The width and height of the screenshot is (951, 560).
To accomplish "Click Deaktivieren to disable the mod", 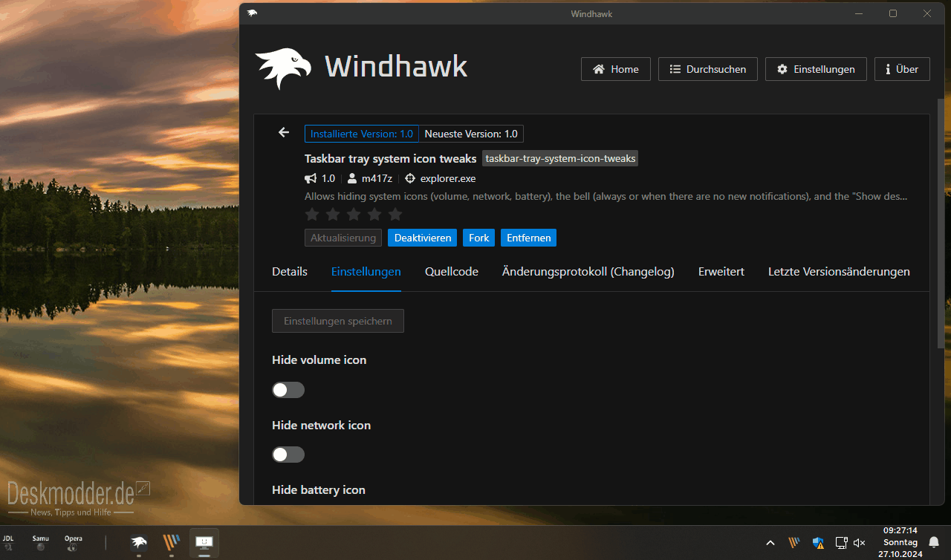I will tap(423, 238).
